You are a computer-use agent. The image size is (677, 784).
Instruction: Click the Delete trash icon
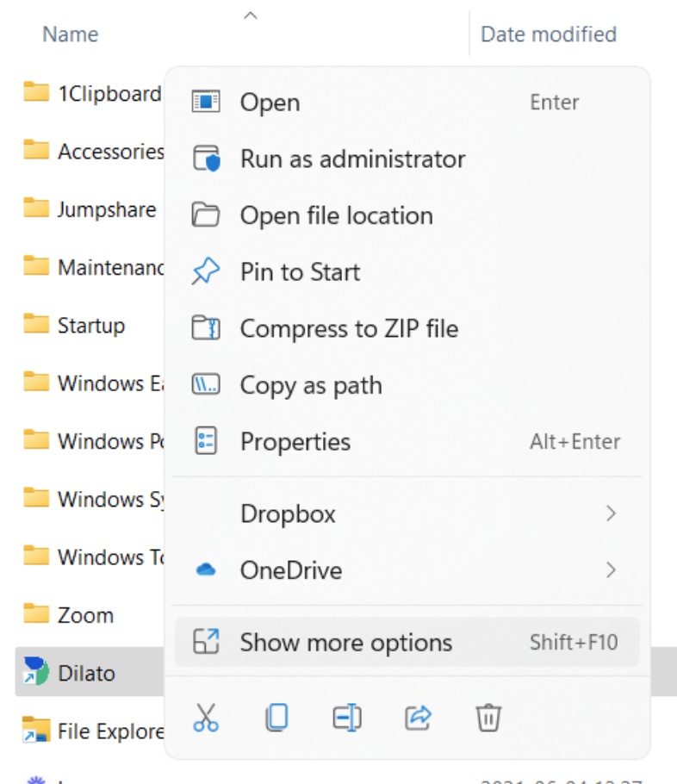[x=488, y=717]
